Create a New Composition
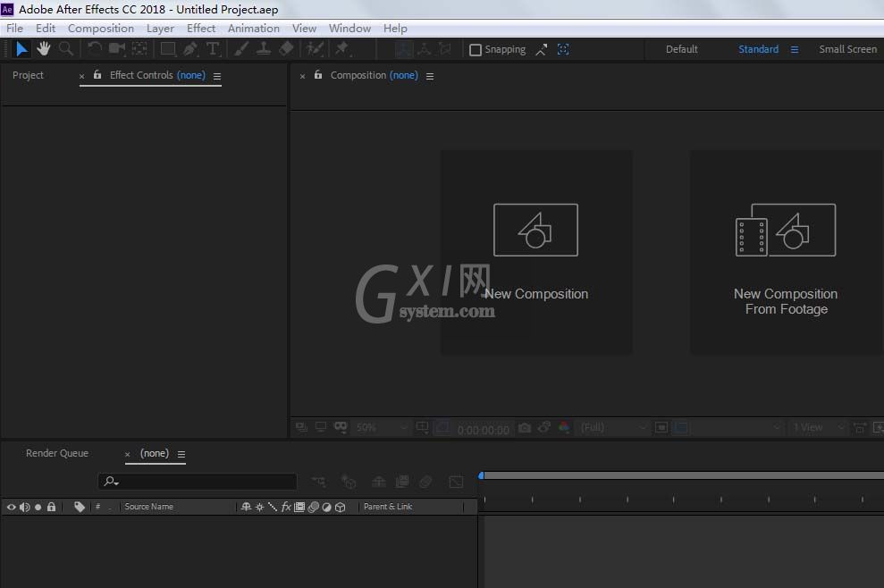The image size is (884, 588). 536,252
